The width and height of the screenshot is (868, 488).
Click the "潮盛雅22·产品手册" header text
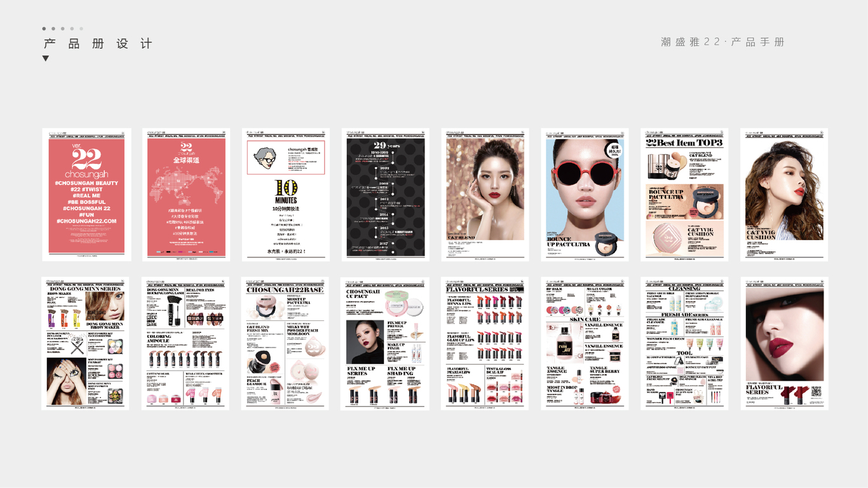pos(722,42)
